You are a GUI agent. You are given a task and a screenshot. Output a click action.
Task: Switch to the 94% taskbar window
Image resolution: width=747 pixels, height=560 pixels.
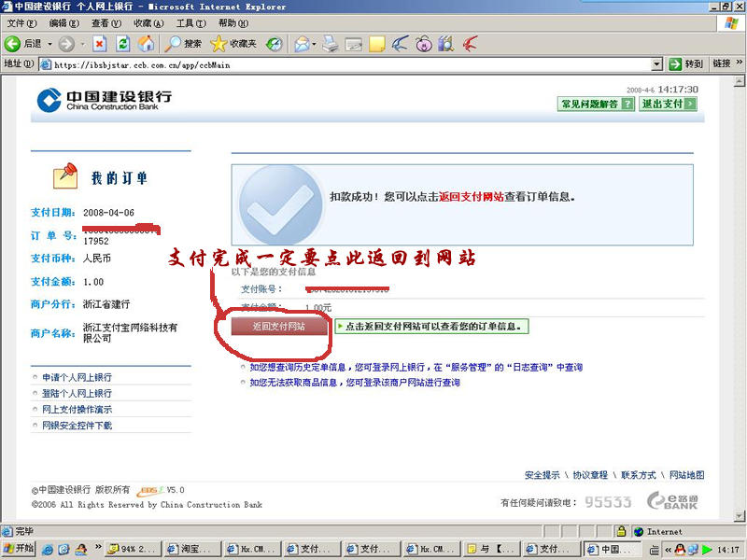point(133,549)
